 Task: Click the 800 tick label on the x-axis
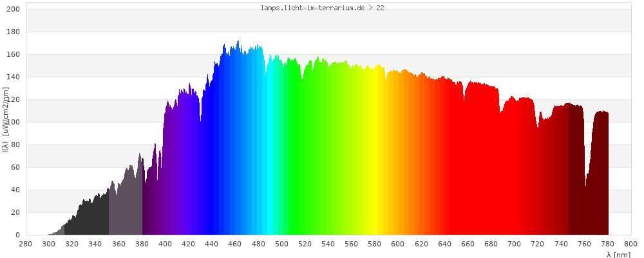pyautogui.click(x=630, y=244)
